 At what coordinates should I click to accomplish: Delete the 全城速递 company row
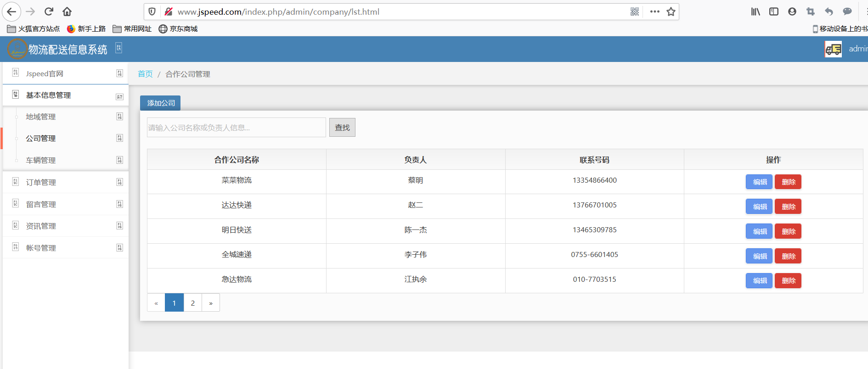(788, 257)
